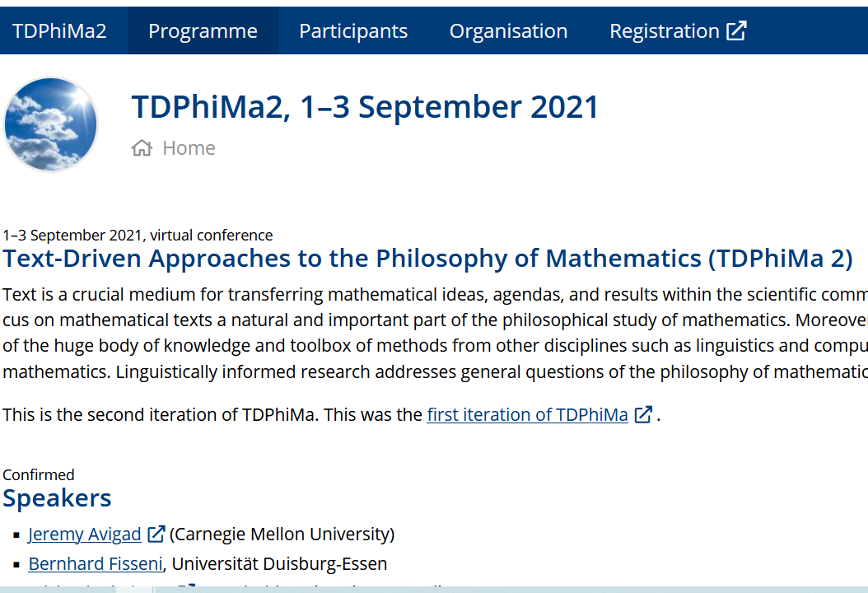Viewport: 868px width, 593px height.
Task: Click the horizontal scrollbar at page bottom
Action: [434, 590]
